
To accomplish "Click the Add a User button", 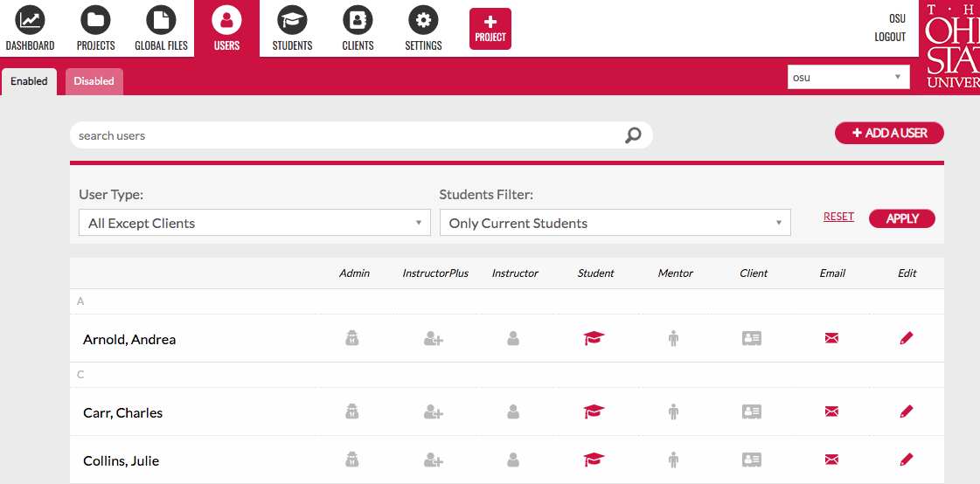I will point(889,133).
